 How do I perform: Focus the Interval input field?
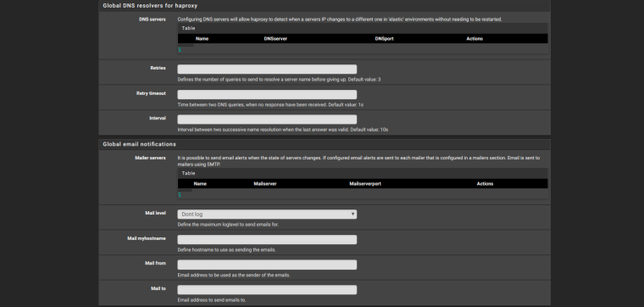point(267,120)
